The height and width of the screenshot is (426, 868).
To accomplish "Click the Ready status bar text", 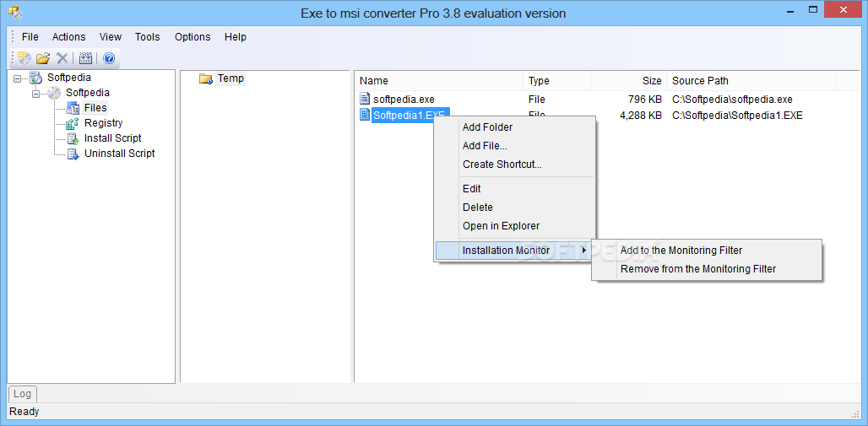I will tap(24, 412).
